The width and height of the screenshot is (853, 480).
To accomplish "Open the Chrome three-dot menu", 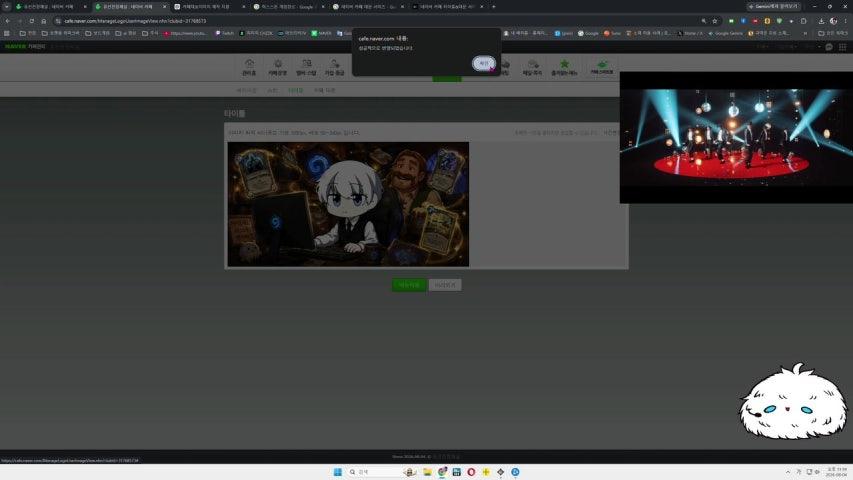I will pos(846,21).
